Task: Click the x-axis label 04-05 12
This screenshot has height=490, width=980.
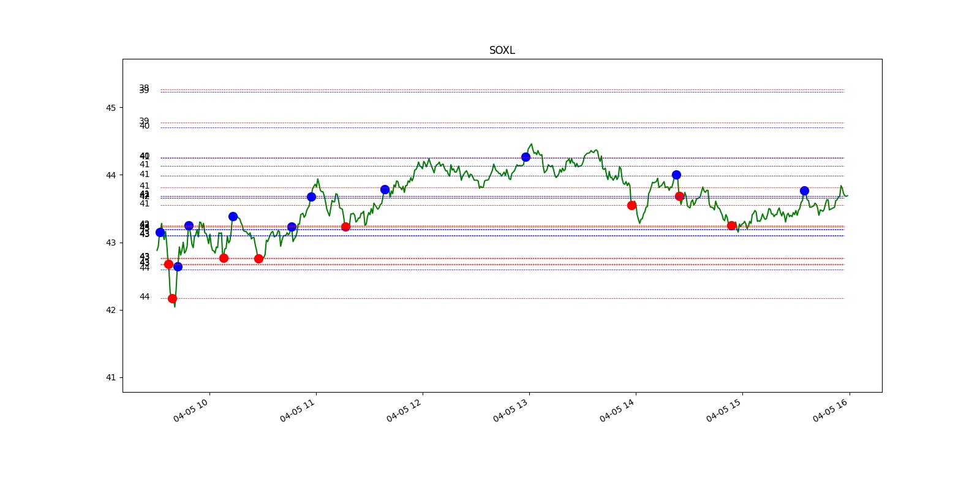Action: click(x=404, y=410)
